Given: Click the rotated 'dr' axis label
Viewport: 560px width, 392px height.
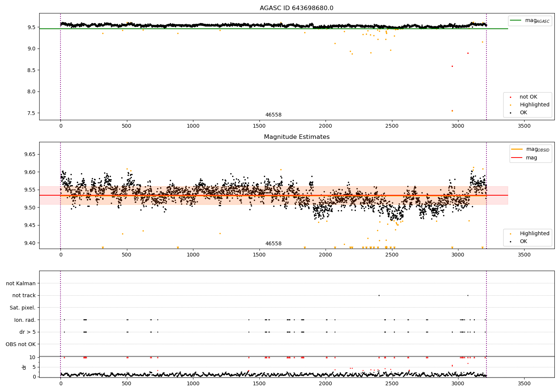Looking at the screenshot, I should point(24,367).
